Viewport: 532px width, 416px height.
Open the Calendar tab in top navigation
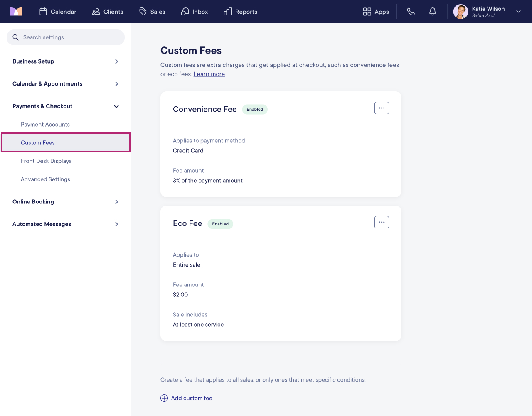point(58,12)
